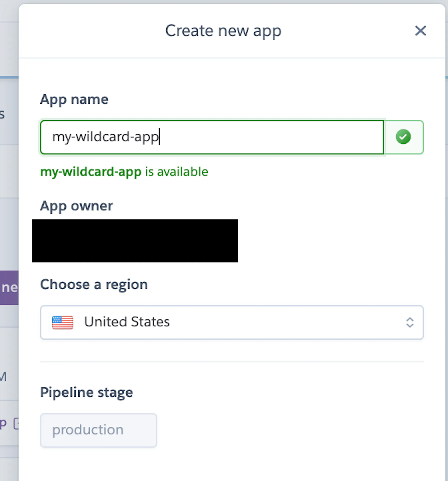Screen dimensions: 448x481
Task: Open the Choose a region dropdown
Action: click(232, 322)
